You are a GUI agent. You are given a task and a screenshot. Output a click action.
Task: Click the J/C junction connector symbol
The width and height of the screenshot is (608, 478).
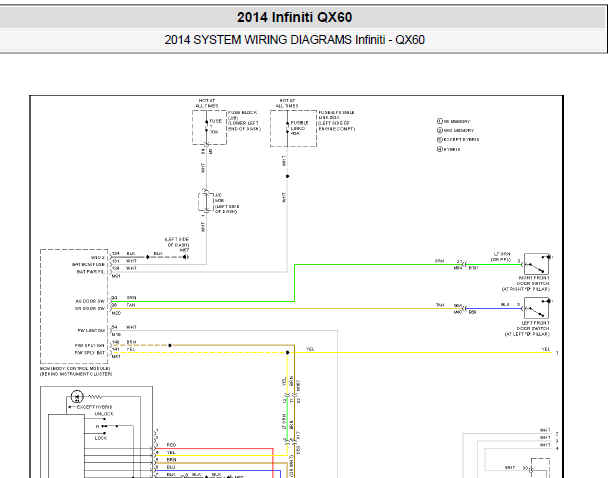pos(206,202)
